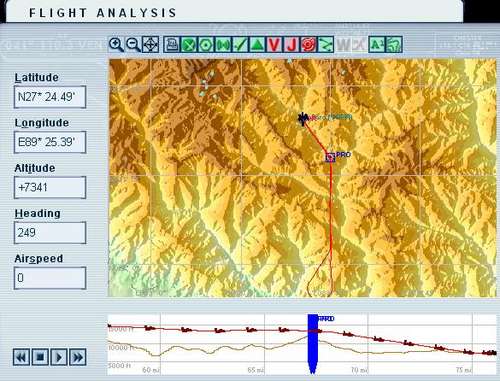Click the rewind playback button
This screenshot has height=381, width=500.
coord(21,357)
